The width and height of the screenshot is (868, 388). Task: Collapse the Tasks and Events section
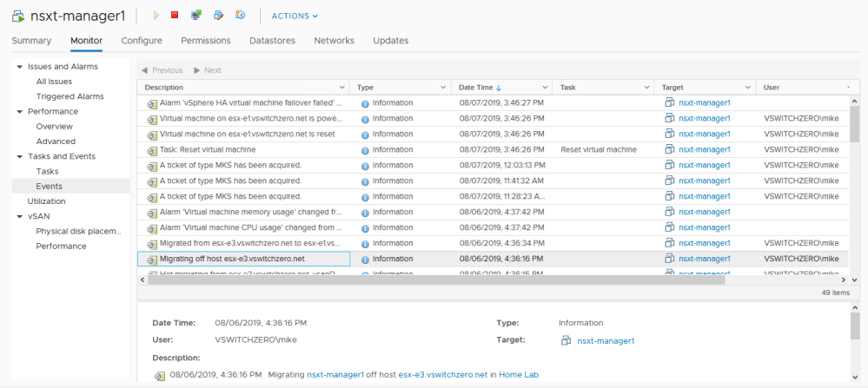coord(20,156)
